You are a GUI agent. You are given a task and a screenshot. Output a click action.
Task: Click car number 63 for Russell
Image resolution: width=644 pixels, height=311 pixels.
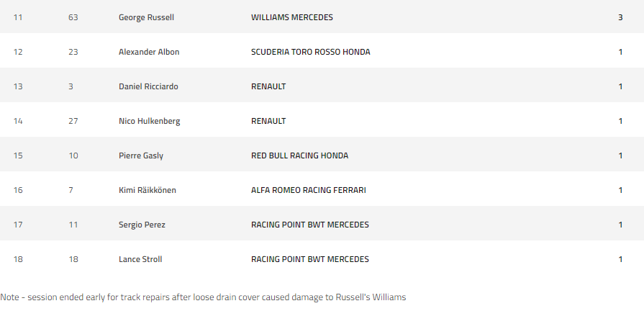click(73, 17)
